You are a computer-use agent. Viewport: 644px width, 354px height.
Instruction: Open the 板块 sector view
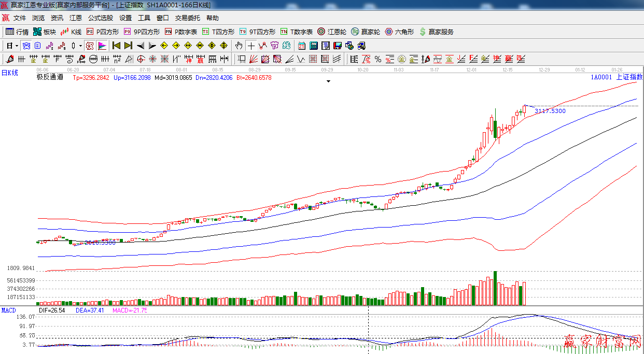point(45,32)
